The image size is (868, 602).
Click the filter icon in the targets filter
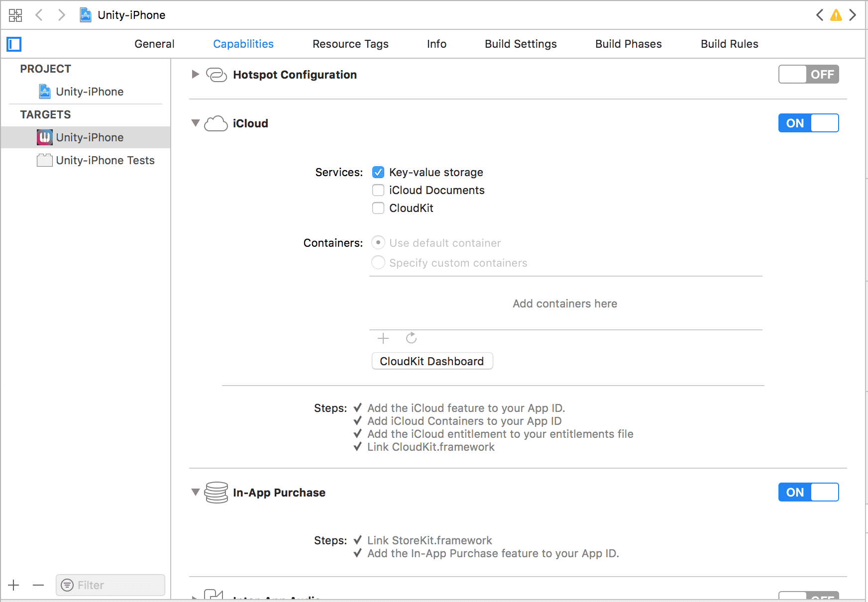[67, 585]
